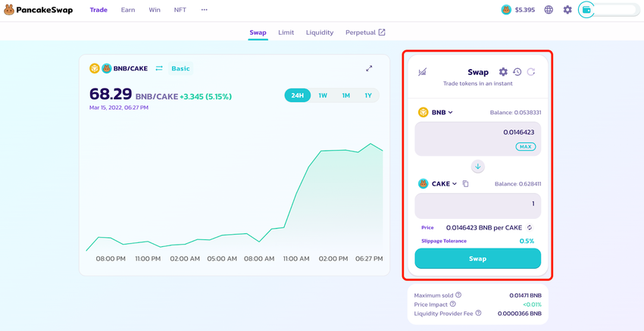
Task: Click the 0.5% slippage tolerance value
Action: coord(527,241)
